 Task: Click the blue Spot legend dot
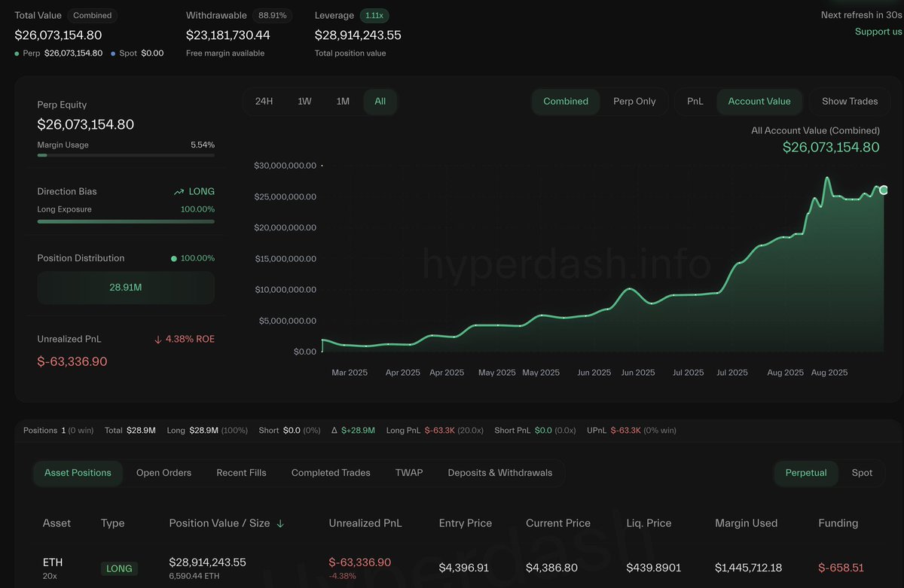pyautogui.click(x=114, y=53)
